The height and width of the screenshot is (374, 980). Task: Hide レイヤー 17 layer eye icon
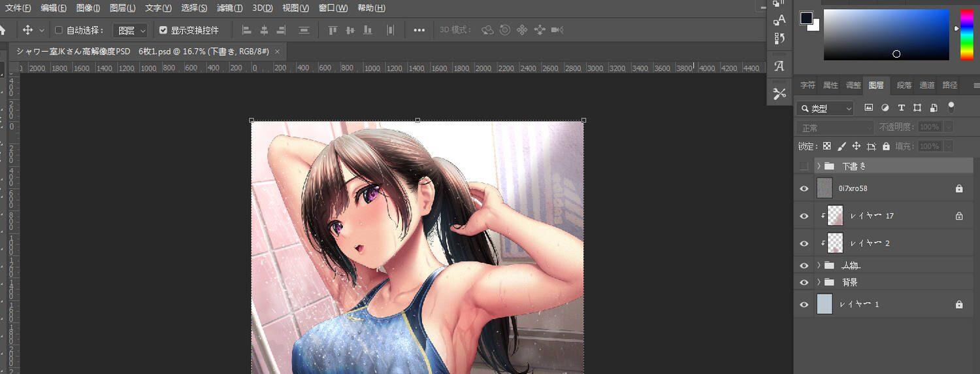coord(804,216)
